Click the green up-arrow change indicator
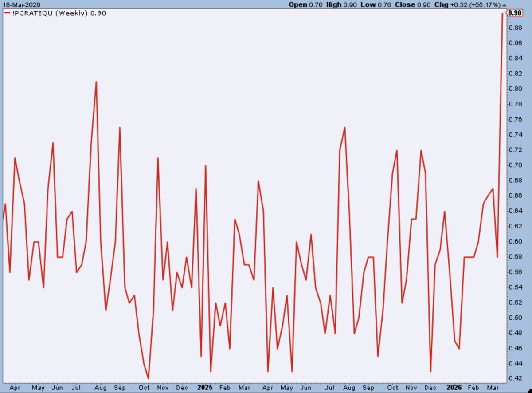This screenshot has width=532, height=393. point(505,4)
